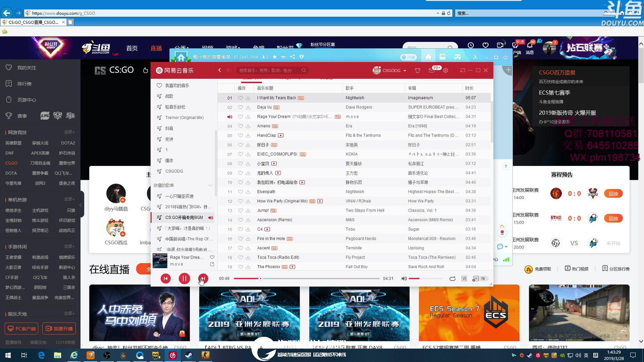Screen dimensions: 644x362
Task: Click browser back arrow button
Action: [x=7, y=13]
